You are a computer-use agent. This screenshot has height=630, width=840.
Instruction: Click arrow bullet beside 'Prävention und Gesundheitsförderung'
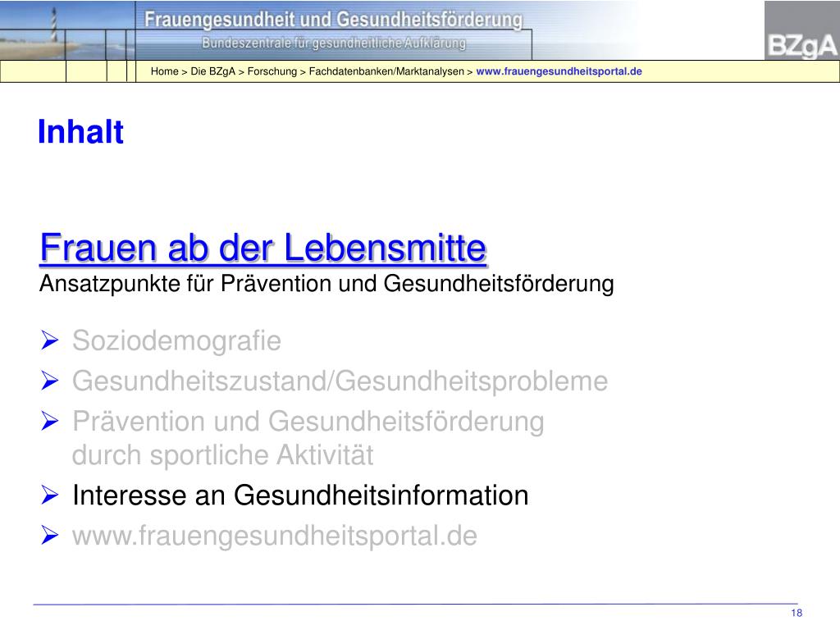tap(49, 421)
